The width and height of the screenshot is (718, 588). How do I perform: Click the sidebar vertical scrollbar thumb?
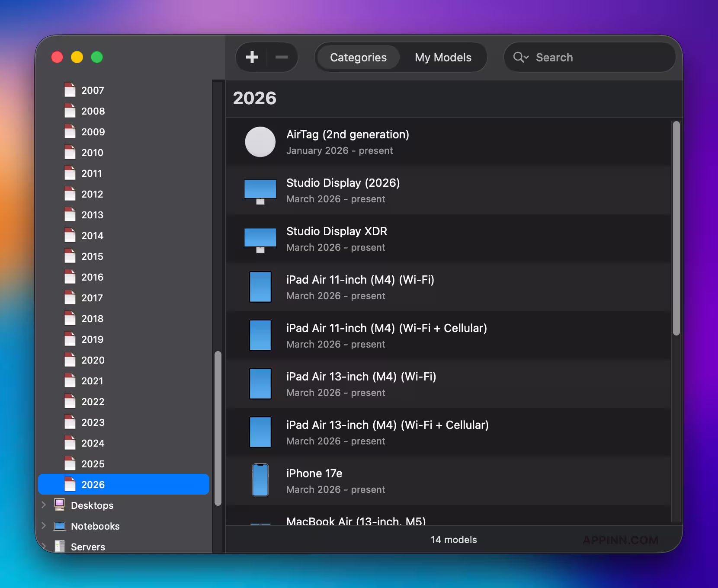click(218, 428)
